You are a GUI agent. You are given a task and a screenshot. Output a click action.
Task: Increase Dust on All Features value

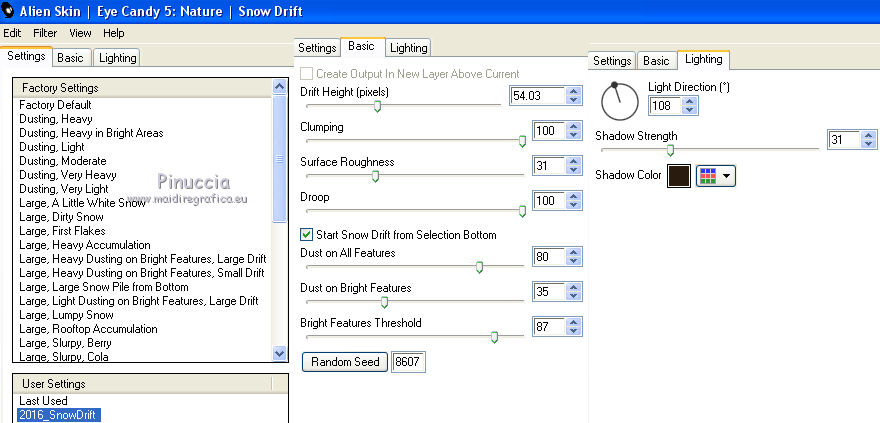[573, 252]
